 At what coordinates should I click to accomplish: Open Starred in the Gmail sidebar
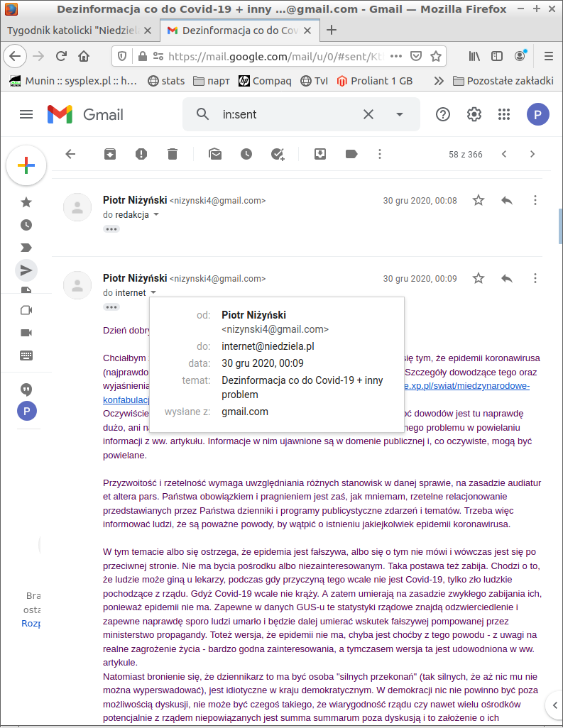[x=26, y=202]
